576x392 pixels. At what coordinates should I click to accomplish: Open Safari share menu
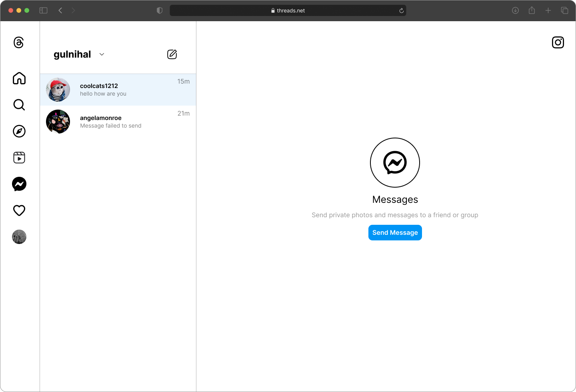click(x=532, y=10)
